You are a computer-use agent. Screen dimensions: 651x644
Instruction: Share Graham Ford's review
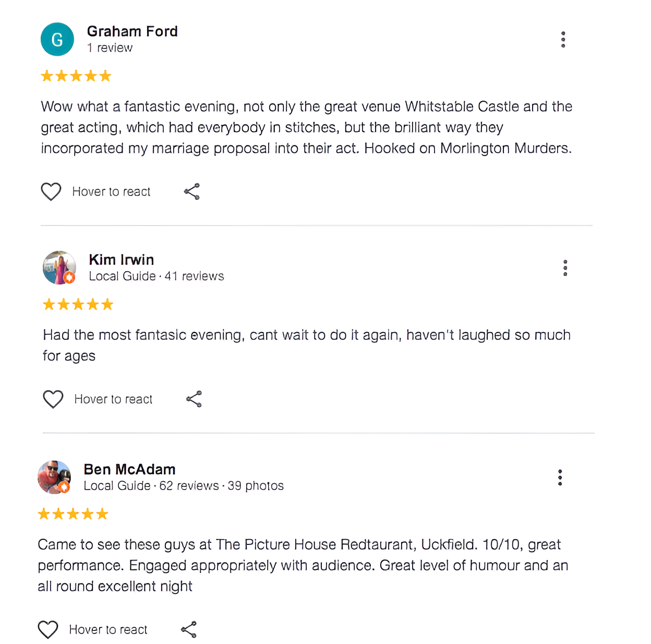point(192,192)
